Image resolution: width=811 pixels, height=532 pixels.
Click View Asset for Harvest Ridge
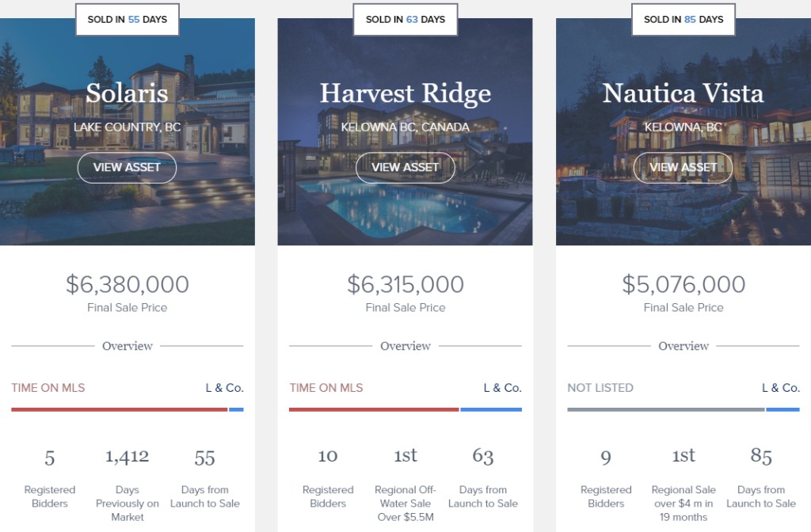pos(405,168)
